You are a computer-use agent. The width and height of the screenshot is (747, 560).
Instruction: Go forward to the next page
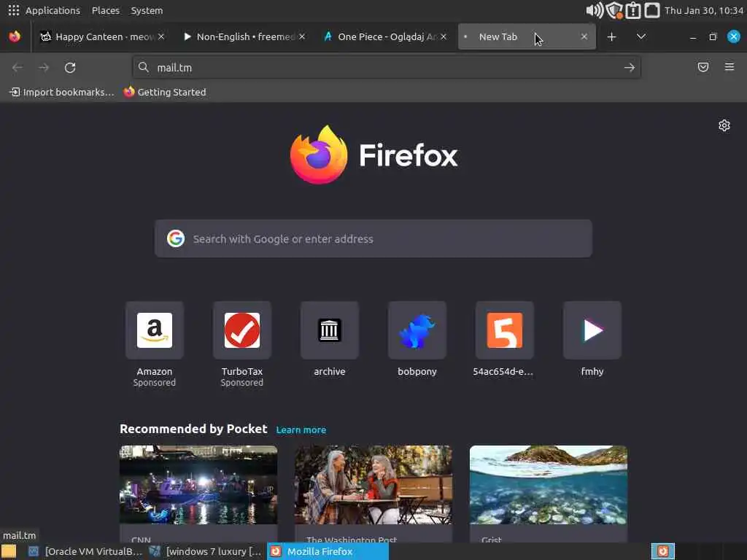(x=44, y=68)
